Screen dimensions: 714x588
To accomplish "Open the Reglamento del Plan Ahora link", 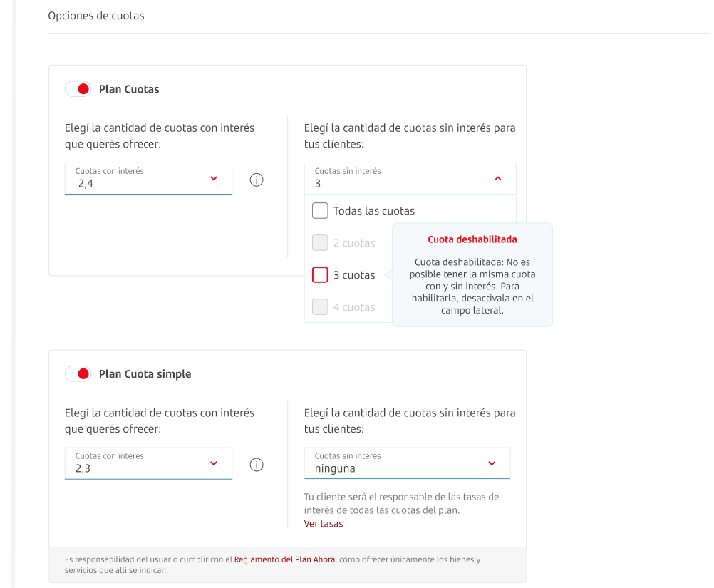I will (284, 559).
